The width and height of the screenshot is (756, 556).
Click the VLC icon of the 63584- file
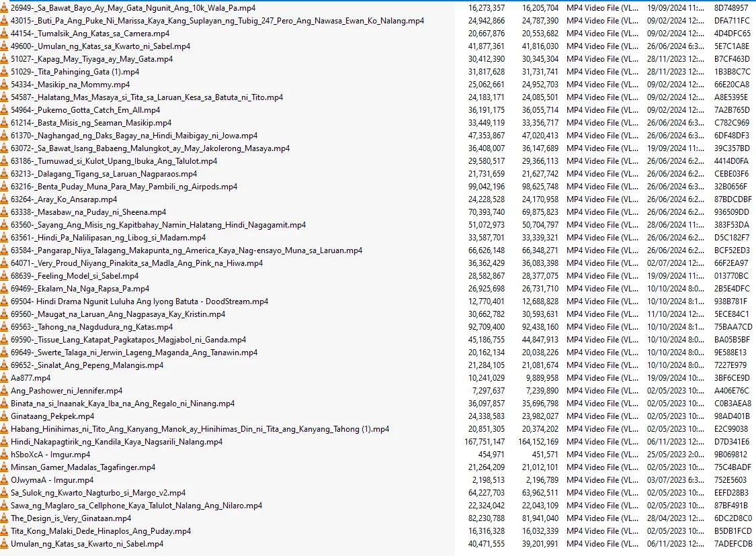click(4, 250)
